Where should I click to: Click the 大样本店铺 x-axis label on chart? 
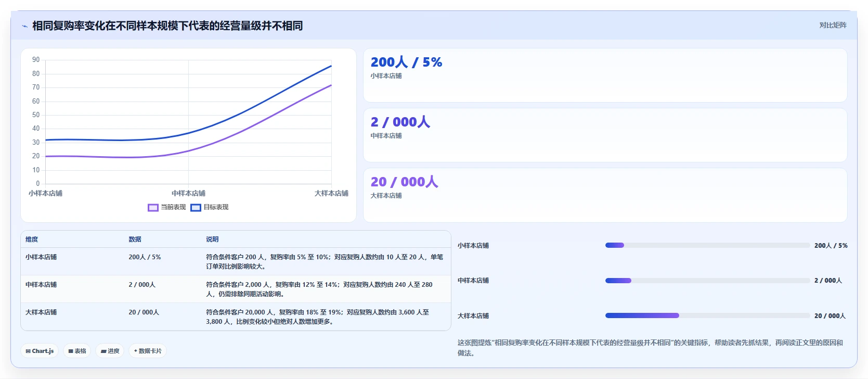click(x=331, y=193)
